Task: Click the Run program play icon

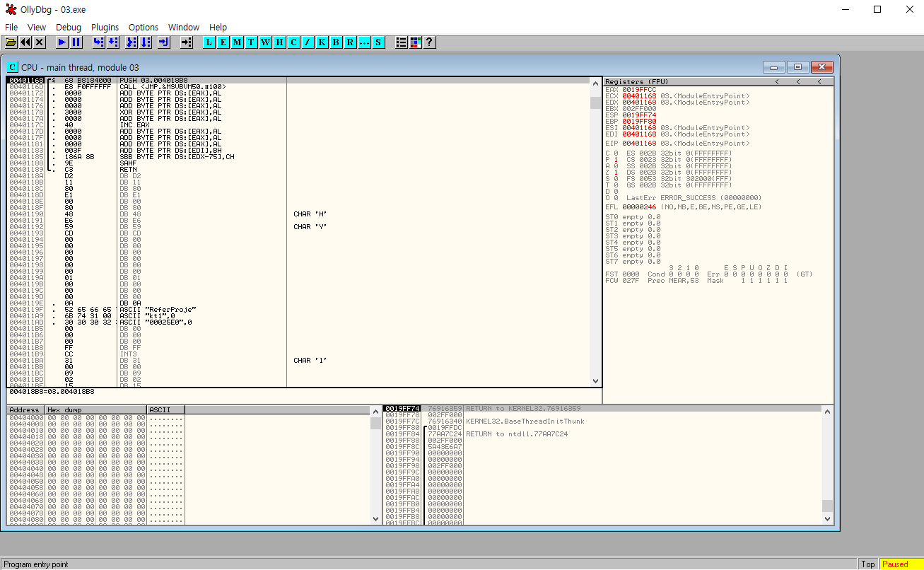Action: pos(62,42)
